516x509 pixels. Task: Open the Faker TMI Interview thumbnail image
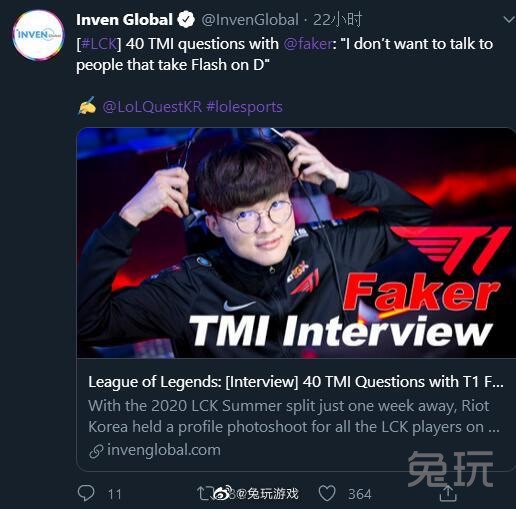tap(296, 243)
